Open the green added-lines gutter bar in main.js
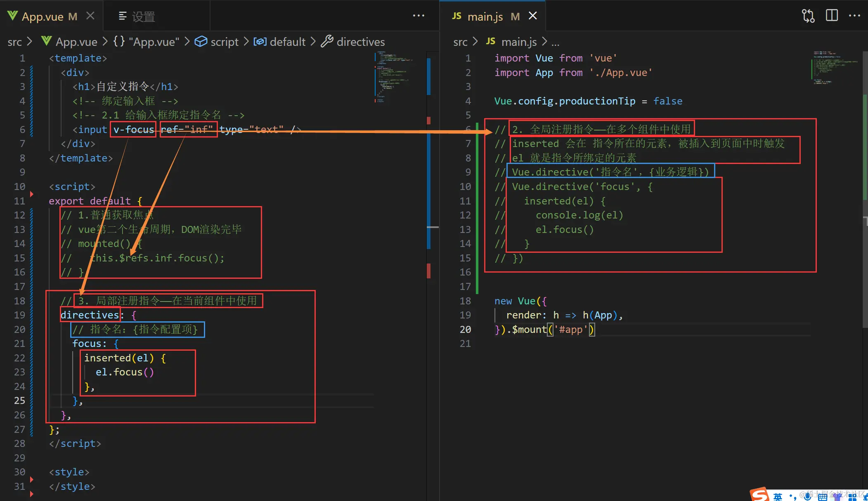 477,208
